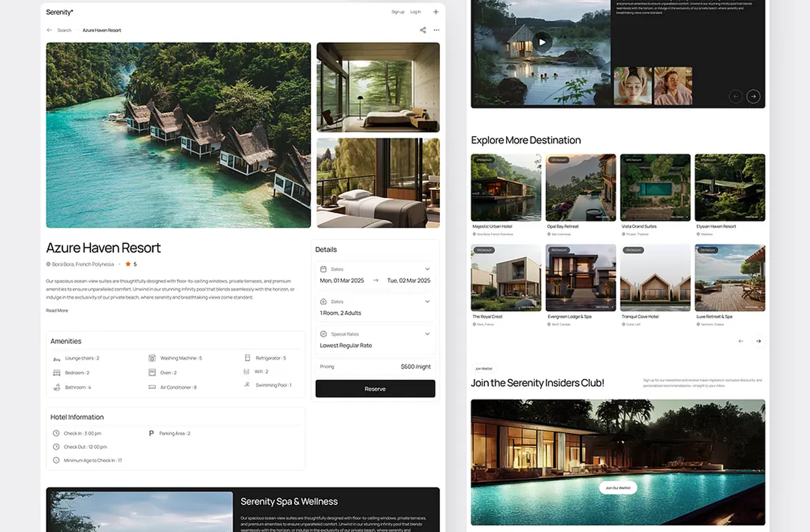Click Sign up in header
The image size is (810, 532).
pos(398,12)
